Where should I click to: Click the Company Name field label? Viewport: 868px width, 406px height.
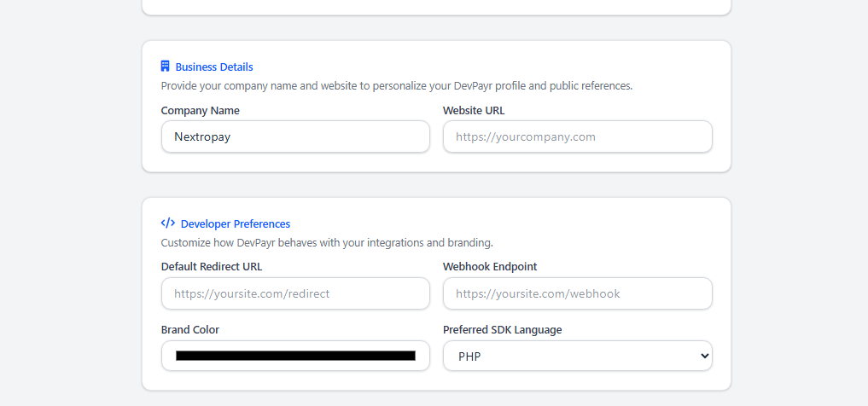coord(201,111)
